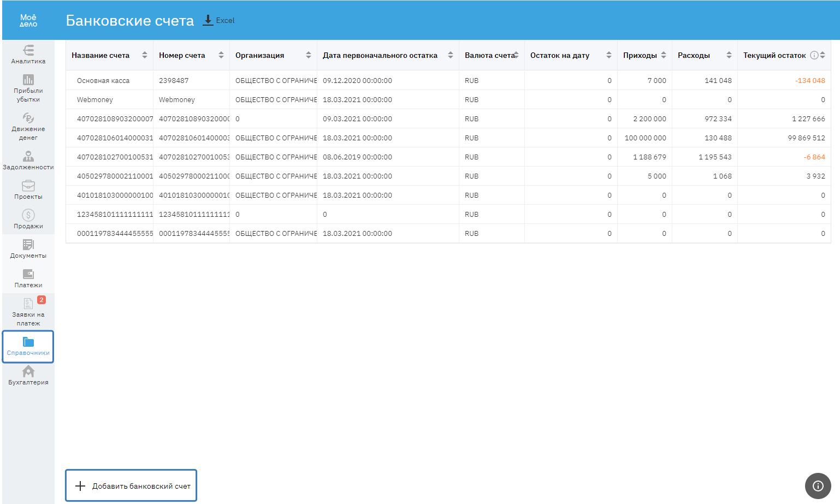
Task: Open the Задолженности sidebar icon
Action: [28, 157]
